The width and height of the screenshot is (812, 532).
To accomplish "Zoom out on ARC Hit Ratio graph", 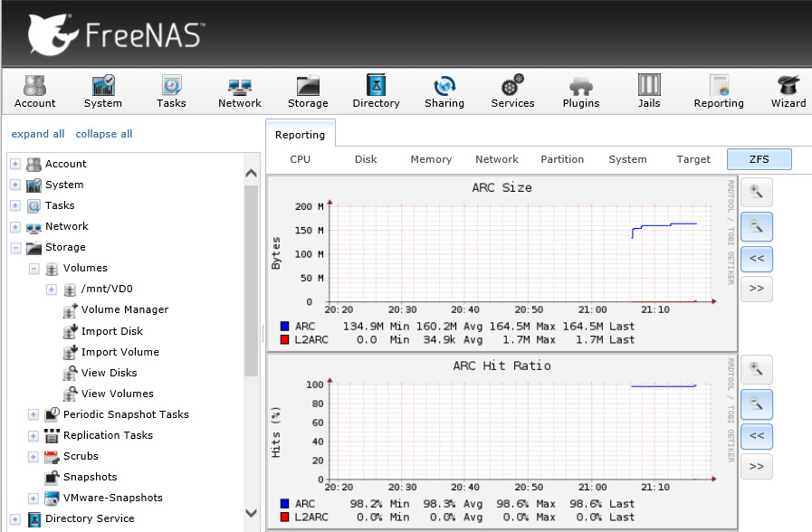I will (x=756, y=404).
